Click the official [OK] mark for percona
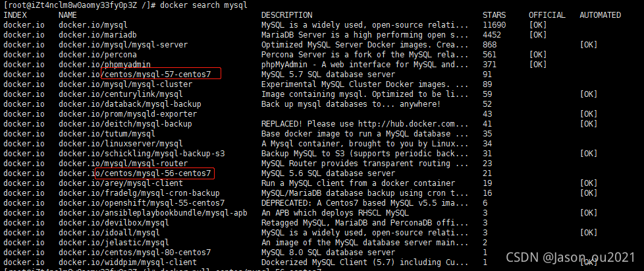Screen dimensions: 644x271 (538, 55)
